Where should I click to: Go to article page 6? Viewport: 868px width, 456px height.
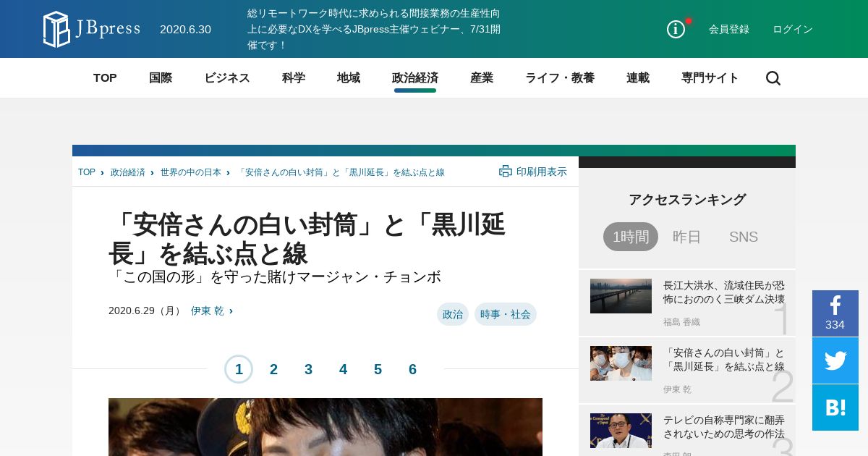click(412, 369)
